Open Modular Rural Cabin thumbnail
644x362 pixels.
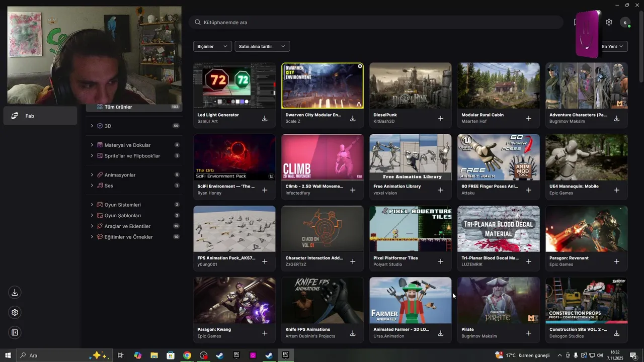pyautogui.click(x=499, y=85)
